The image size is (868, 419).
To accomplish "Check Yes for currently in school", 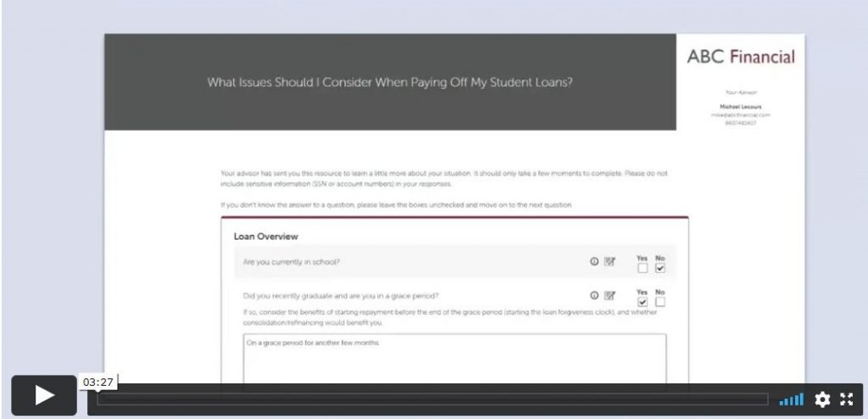I will (643, 268).
